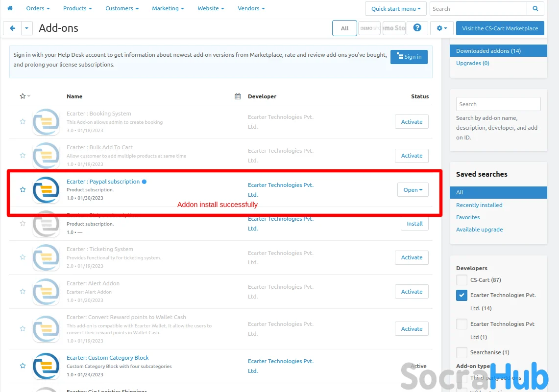Check the Searchanise (1) developer checkbox

(x=462, y=352)
